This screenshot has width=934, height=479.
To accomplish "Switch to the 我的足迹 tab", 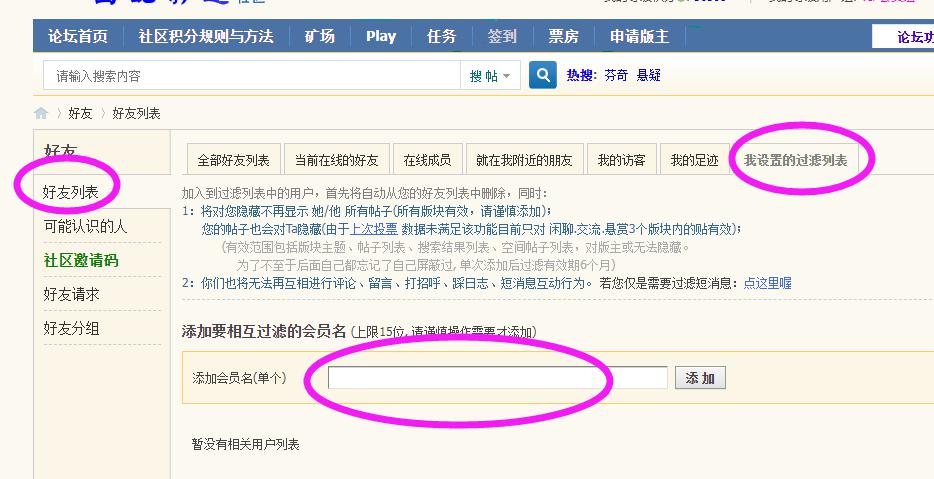I will point(695,160).
